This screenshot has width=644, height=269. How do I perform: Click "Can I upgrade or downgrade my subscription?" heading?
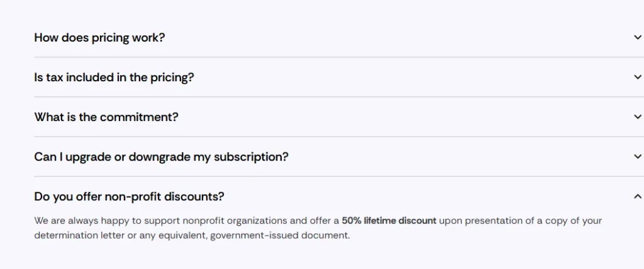tap(161, 157)
